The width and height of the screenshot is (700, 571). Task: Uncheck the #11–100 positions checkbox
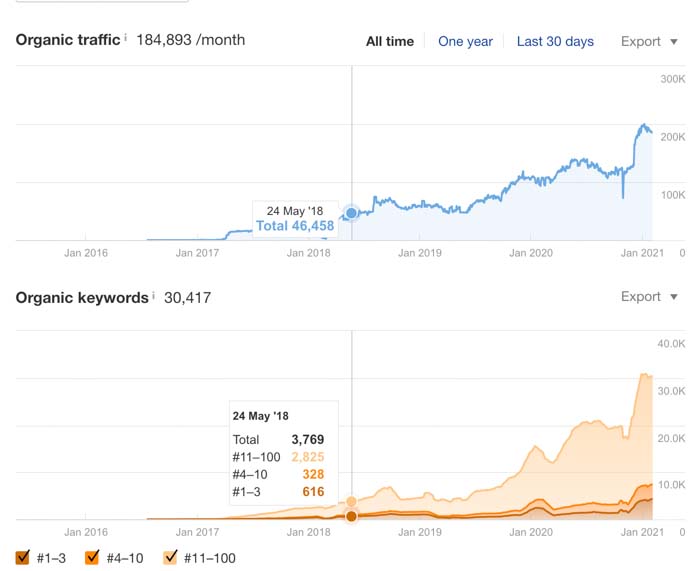coord(170,557)
